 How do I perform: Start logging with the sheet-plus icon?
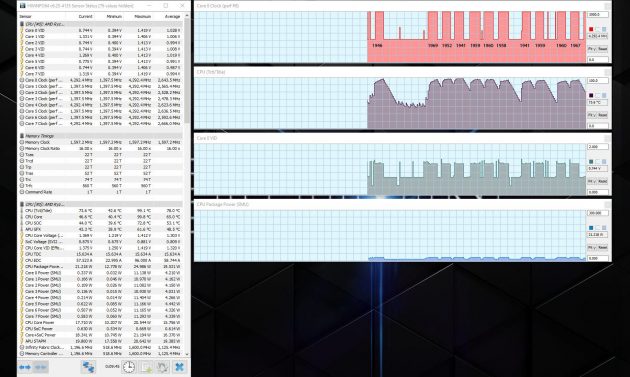coord(146,367)
